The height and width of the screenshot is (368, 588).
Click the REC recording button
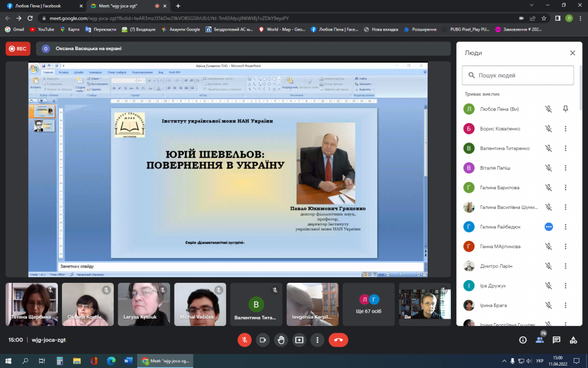(x=18, y=49)
